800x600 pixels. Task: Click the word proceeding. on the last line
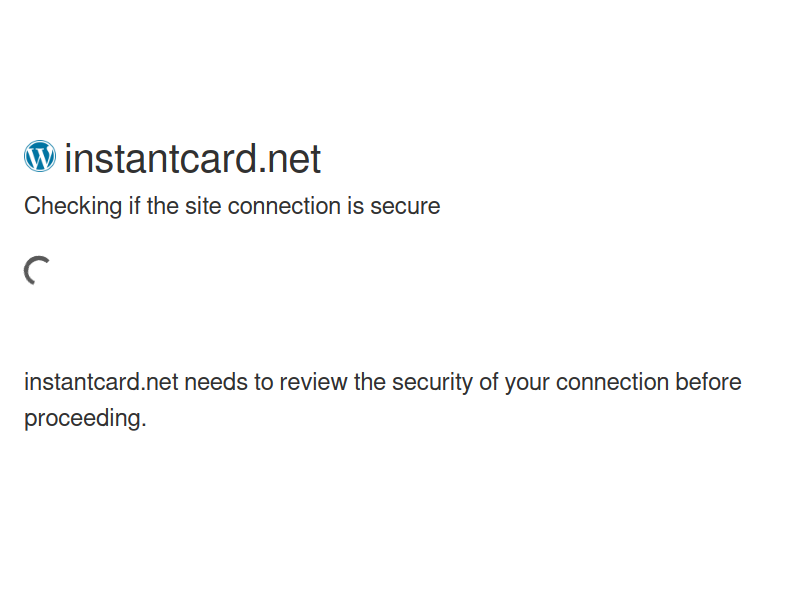pyautogui.click(x=85, y=419)
